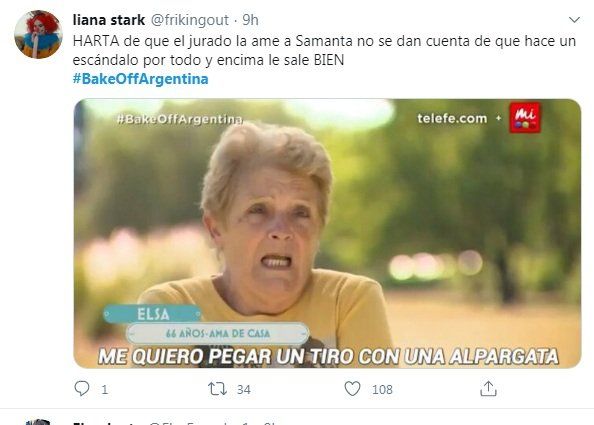Click the like count 108

(x=382, y=389)
